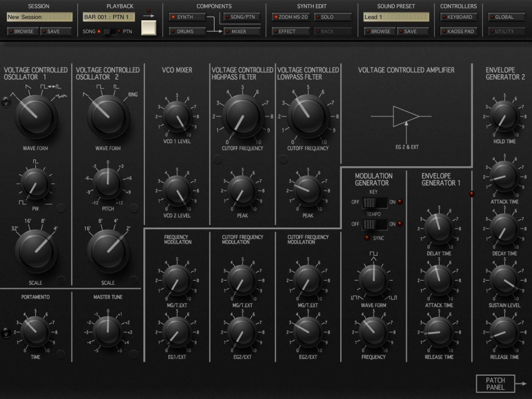Adjust the lowpass filter CUTOFF FREQUENCY knob
This screenshot has height=399, width=532.
coord(308,116)
